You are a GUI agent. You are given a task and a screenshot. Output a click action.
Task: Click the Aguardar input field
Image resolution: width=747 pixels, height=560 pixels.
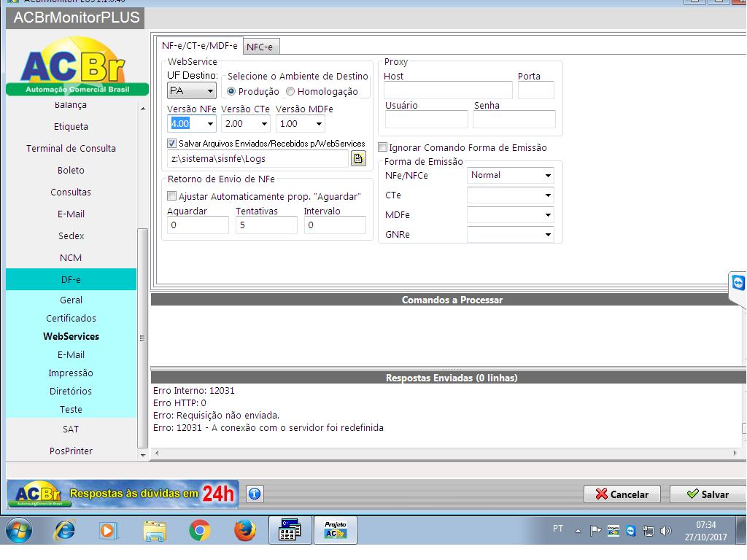click(198, 225)
